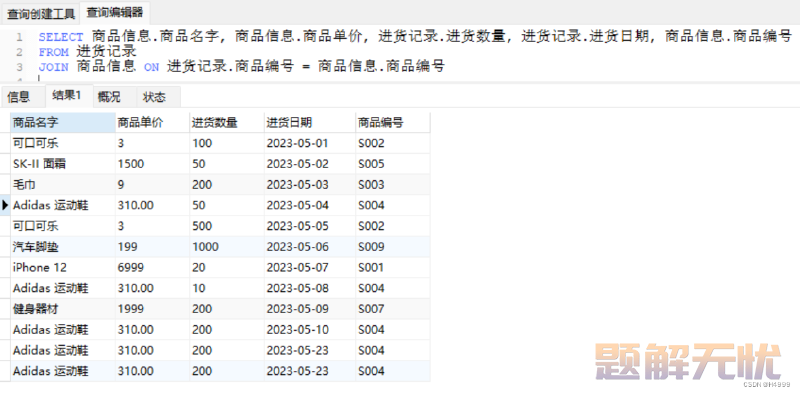Click the product code cell S009

pyautogui.click(x=393, y=247)
